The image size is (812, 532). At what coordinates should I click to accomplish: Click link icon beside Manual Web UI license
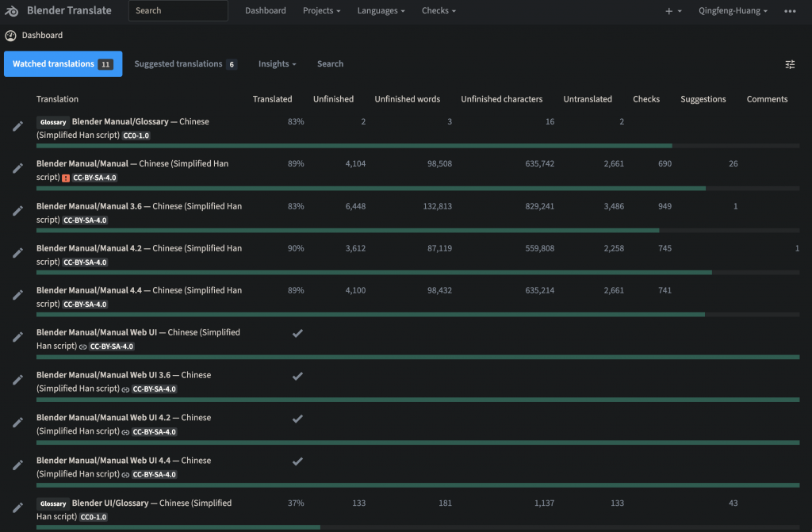point(82,346)
